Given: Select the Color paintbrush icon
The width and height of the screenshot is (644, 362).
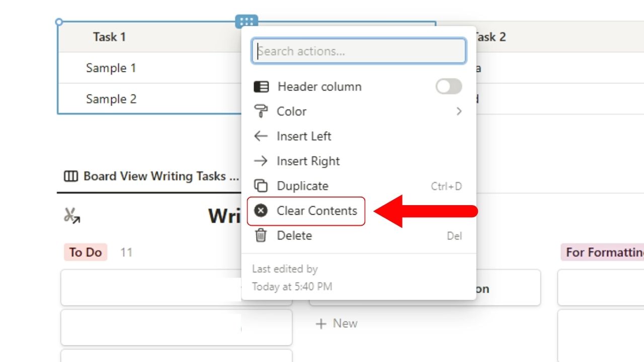Looking at the screenshot, I should 261,111.
